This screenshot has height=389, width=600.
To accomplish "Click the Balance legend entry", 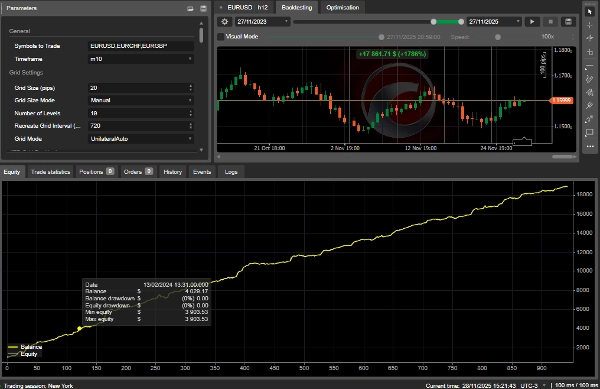I will (x=25, y=347).
